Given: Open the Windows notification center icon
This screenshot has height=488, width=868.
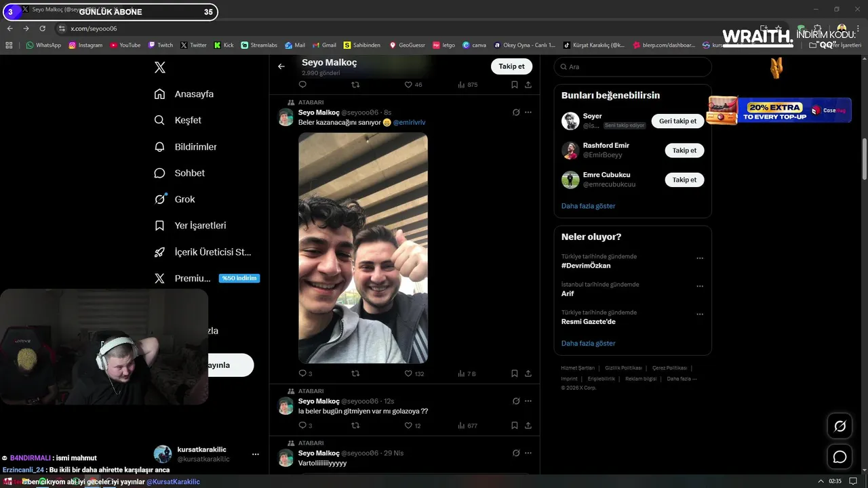Looking at the screenshot, I should coord(853,481).
